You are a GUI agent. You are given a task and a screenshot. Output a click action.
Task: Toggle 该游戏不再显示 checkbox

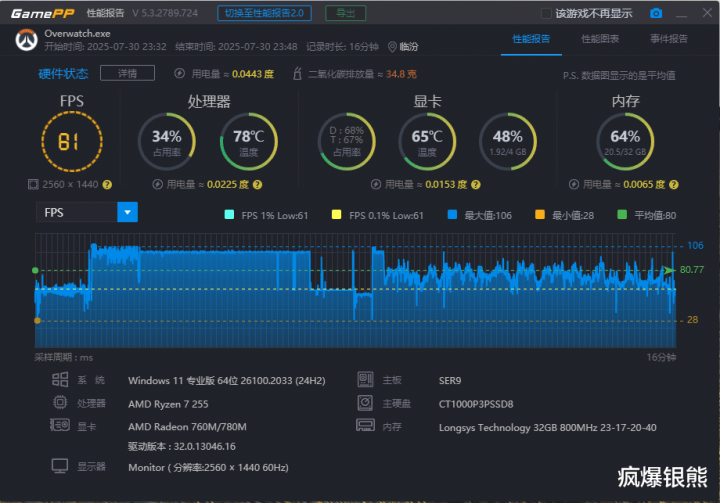(x=546, y=13)
